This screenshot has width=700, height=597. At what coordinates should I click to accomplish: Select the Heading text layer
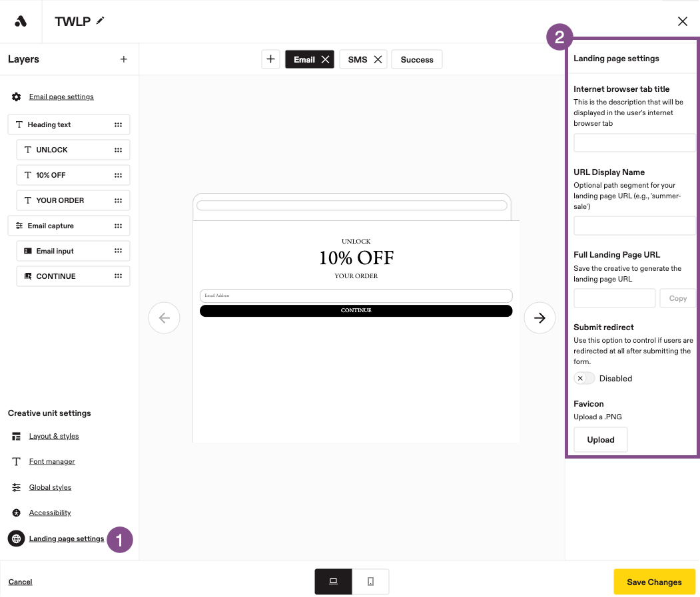coord(69,124)
